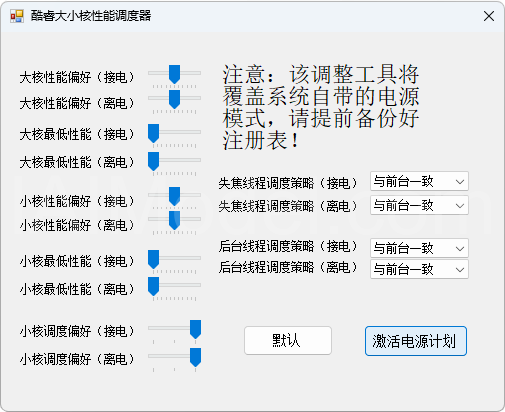
Task: Click the 大核性能偏好（离电）slider thumb
Action: (174, 99)
